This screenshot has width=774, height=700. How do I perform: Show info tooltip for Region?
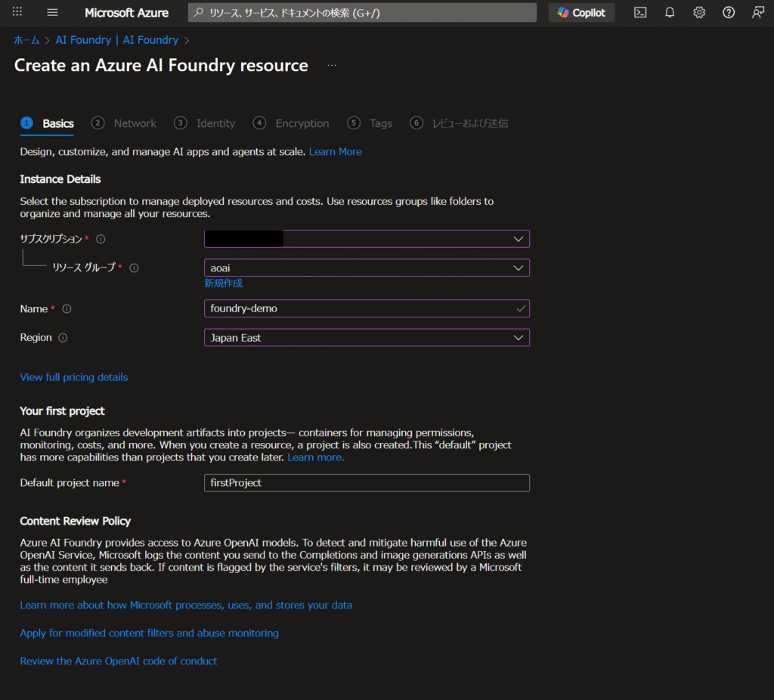[63, 338]
